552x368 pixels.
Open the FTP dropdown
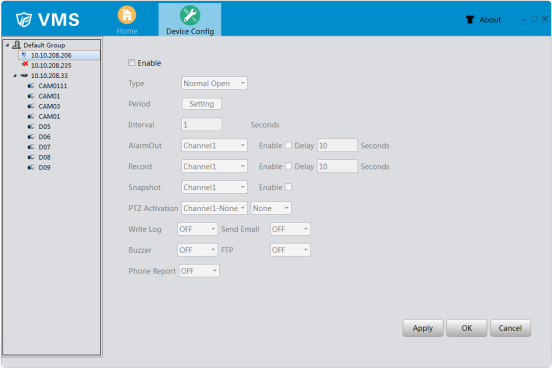click(x=290, y=250)
